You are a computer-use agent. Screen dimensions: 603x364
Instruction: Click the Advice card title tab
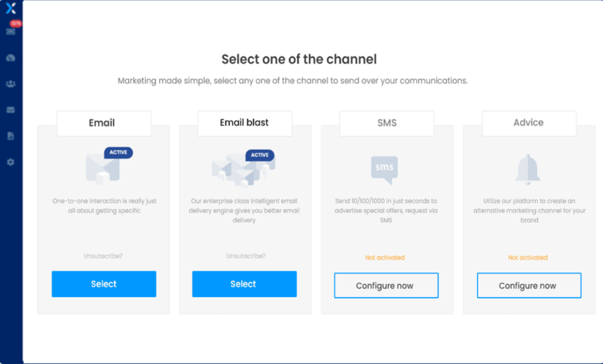pyautogui.click(x=529, y=123)
